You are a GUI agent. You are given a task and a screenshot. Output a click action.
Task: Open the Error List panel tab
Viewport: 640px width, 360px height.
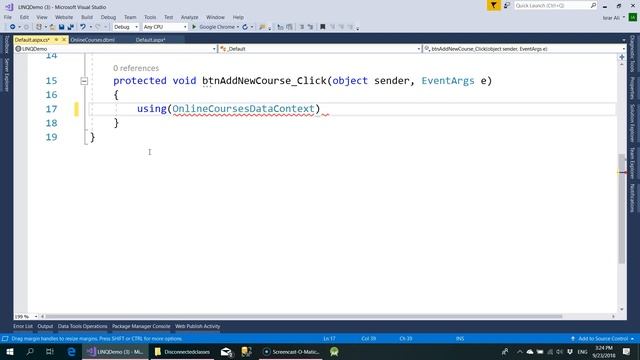point(22,326)
